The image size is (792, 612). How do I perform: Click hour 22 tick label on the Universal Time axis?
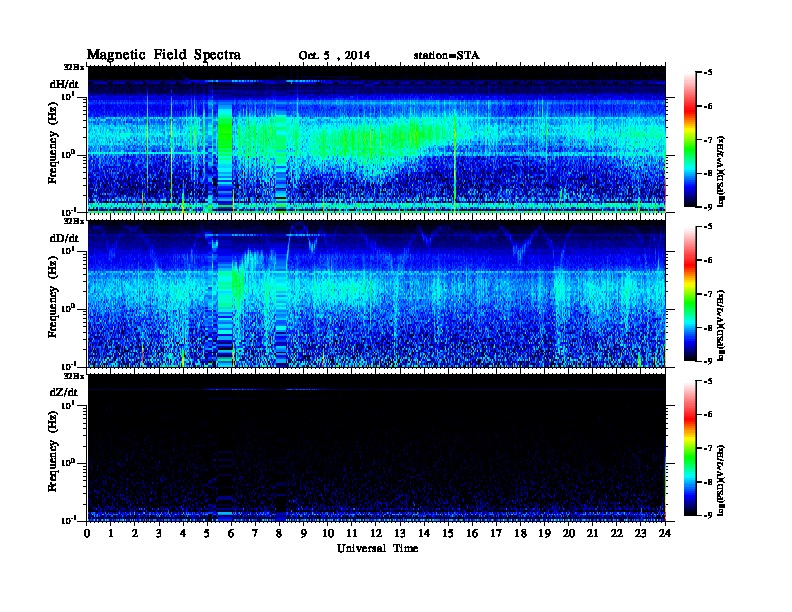tap(617, 534)
